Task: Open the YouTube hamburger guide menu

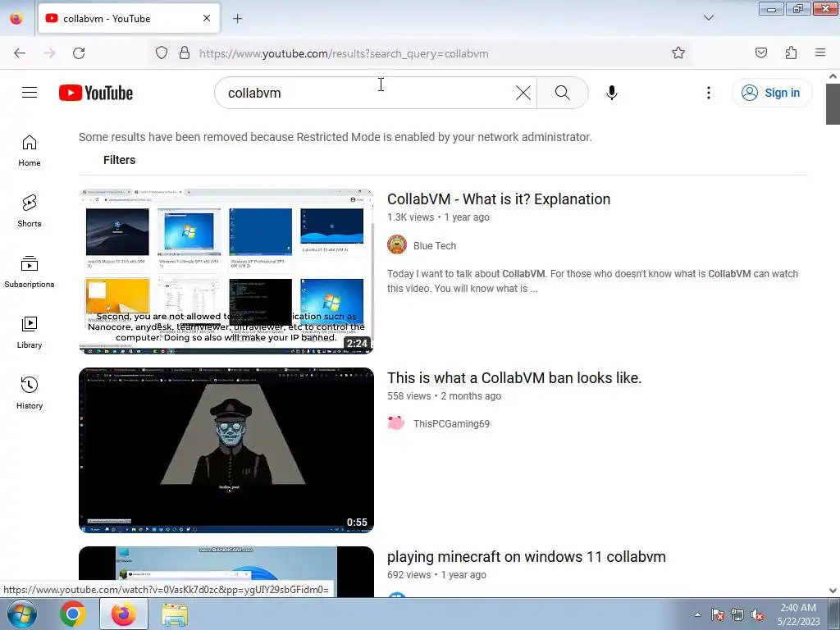Action: point(30,93)
